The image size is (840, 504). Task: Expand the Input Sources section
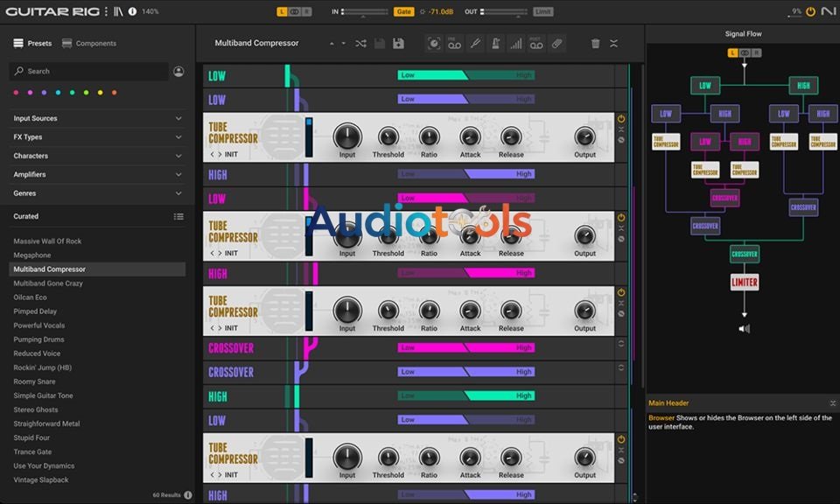[97, 118]
